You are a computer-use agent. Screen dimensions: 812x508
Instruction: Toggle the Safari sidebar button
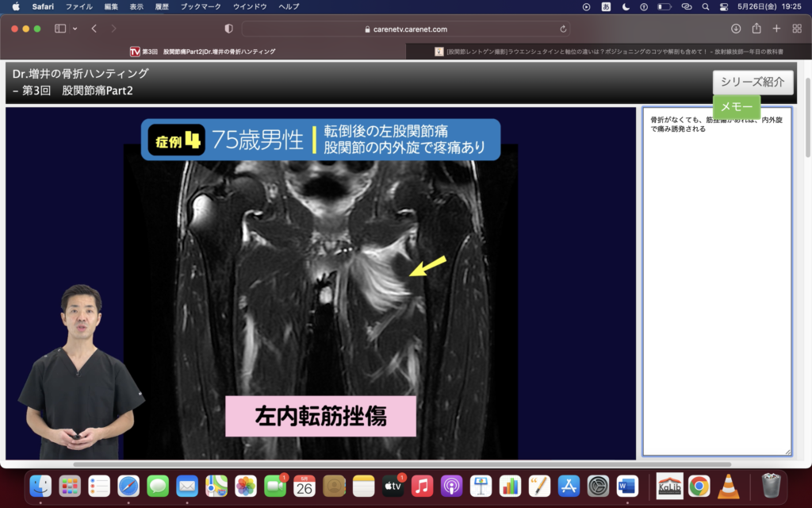point(60,29)
